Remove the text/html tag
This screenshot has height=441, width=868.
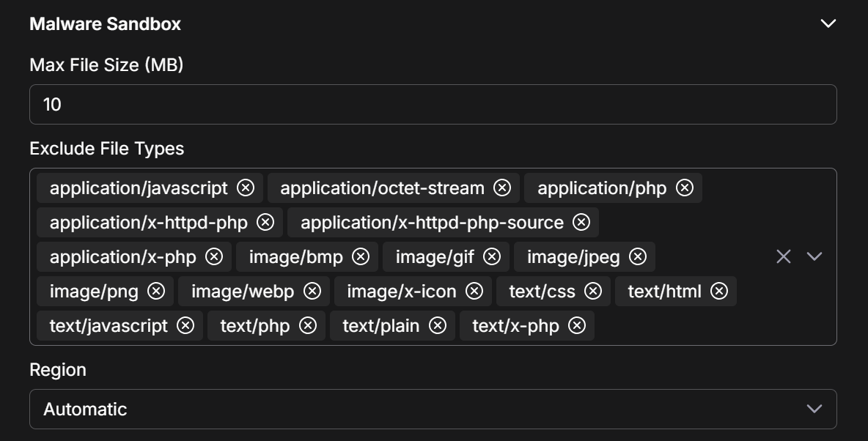(x=719, y=291)
